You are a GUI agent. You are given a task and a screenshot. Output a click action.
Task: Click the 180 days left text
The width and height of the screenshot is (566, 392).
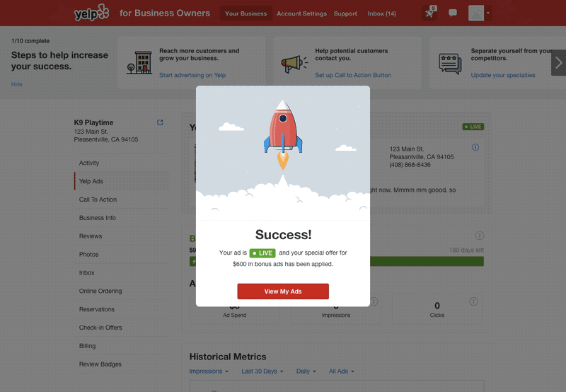click(x=466, y=250)
